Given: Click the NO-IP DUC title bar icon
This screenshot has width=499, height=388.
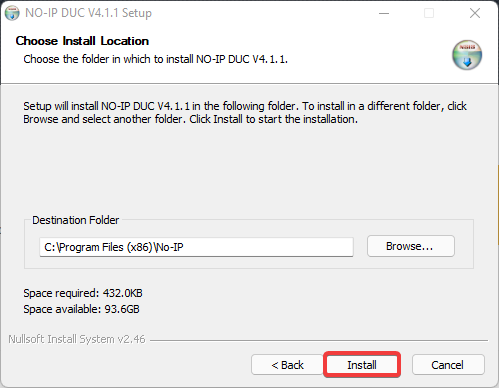Looking at the screenshot, I should [x=12, y=13].
